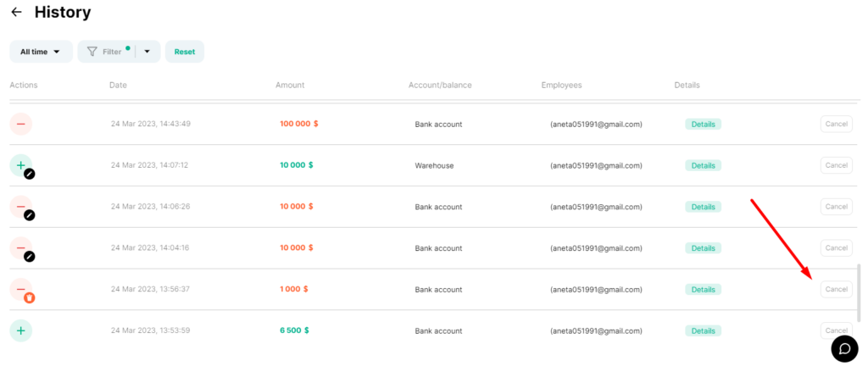Viewport: 868px width, 372px height.
Task: Open the chat support bubble
Action: coord(844,349)
